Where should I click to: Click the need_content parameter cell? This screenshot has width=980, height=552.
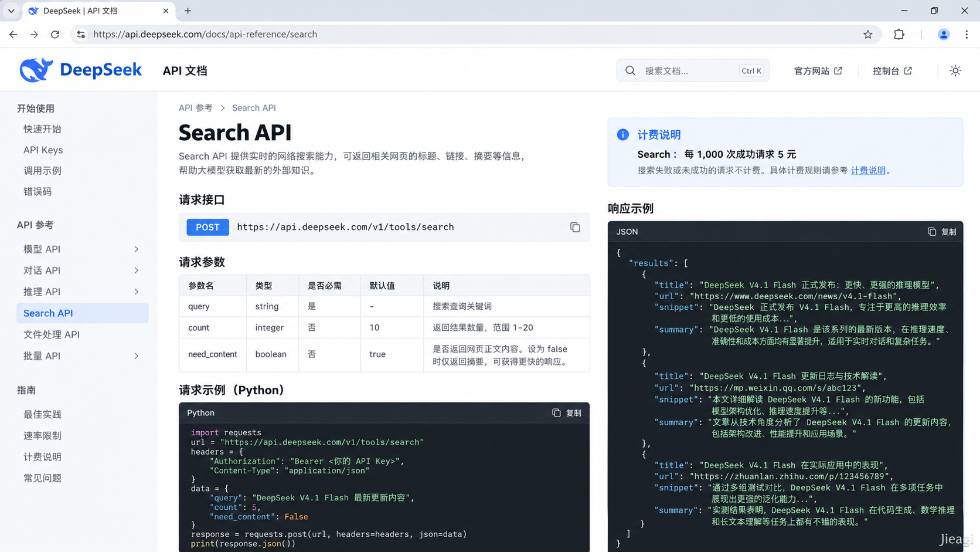(x=213, y=354)
